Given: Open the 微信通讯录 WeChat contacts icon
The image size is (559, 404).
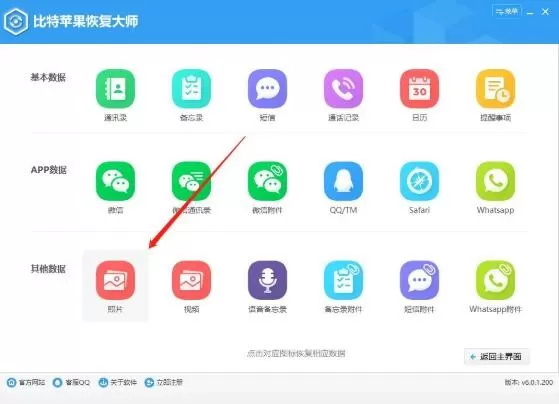Looking at the screenshot, I should pos(191,181).
